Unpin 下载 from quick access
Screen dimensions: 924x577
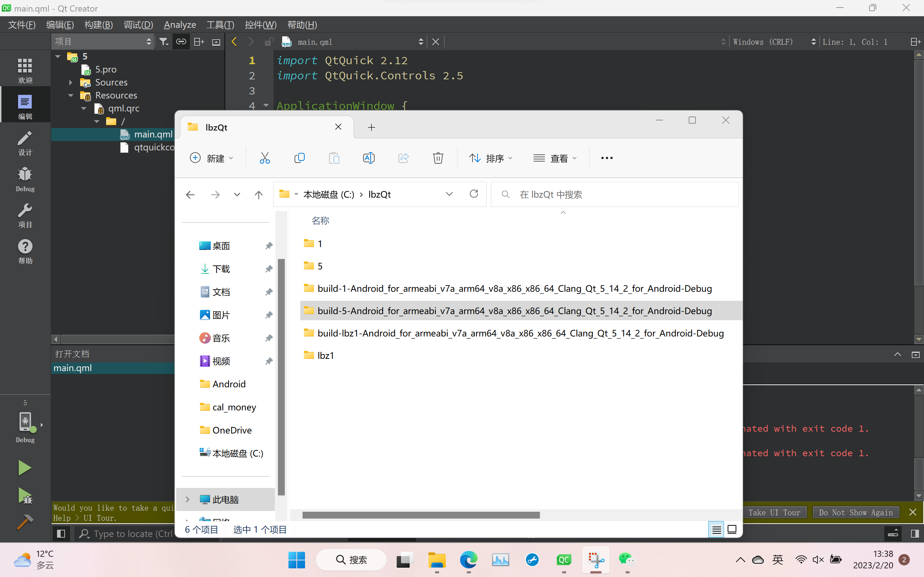tap(269, 269)
